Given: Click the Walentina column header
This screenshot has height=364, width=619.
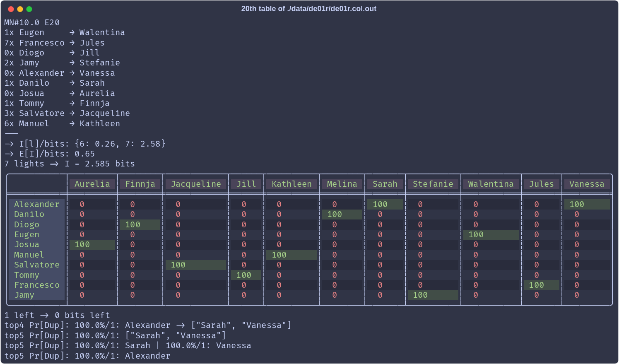Looking at the screenshot, I should 491,184.
